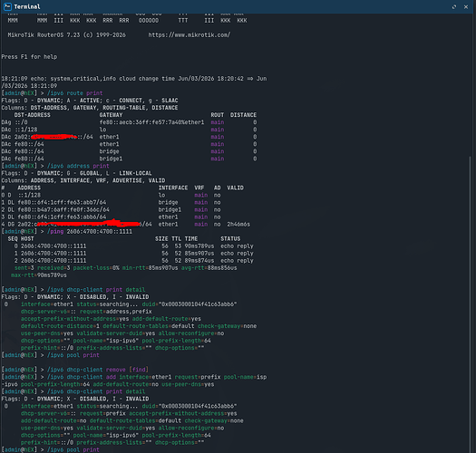Click the '/ipv6 dhcp-client remove [find]' command
This screenshot has height=453, width=476.
(x=98, y=370)
